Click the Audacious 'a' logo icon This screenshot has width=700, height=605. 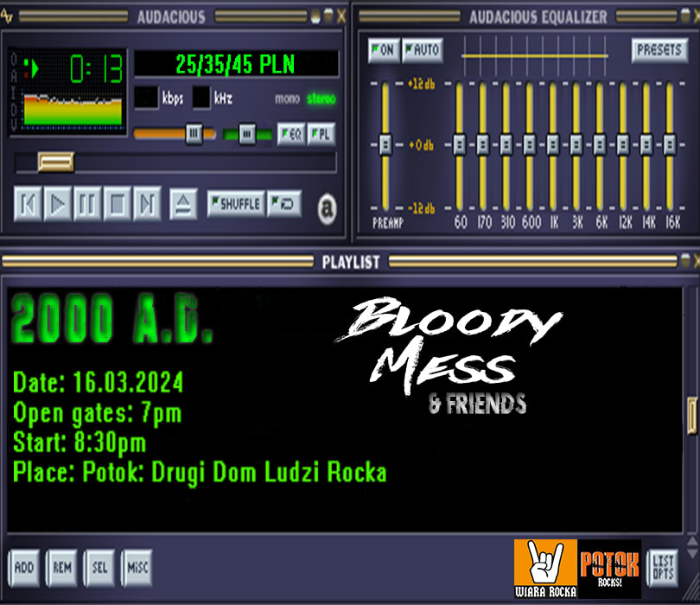(x=328, y=208)
